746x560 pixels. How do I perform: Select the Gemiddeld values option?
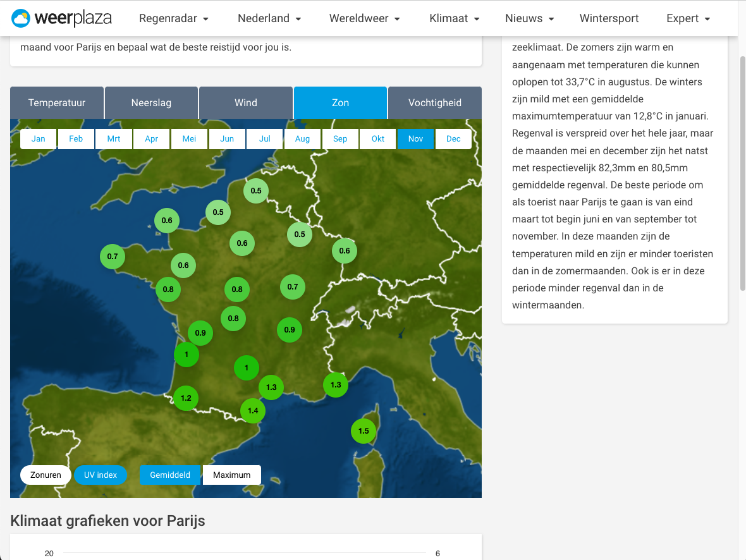pos(169,475)
